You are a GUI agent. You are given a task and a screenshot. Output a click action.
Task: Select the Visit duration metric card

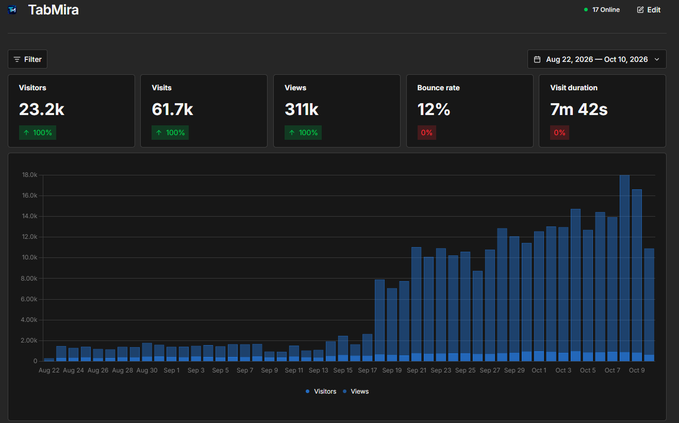tap(602, 111)
